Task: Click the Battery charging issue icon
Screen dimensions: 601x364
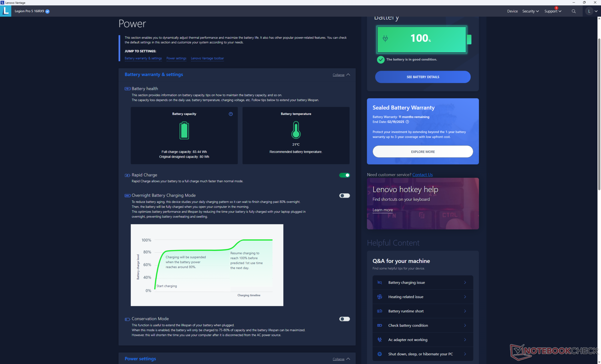Action: click(380, 282)
